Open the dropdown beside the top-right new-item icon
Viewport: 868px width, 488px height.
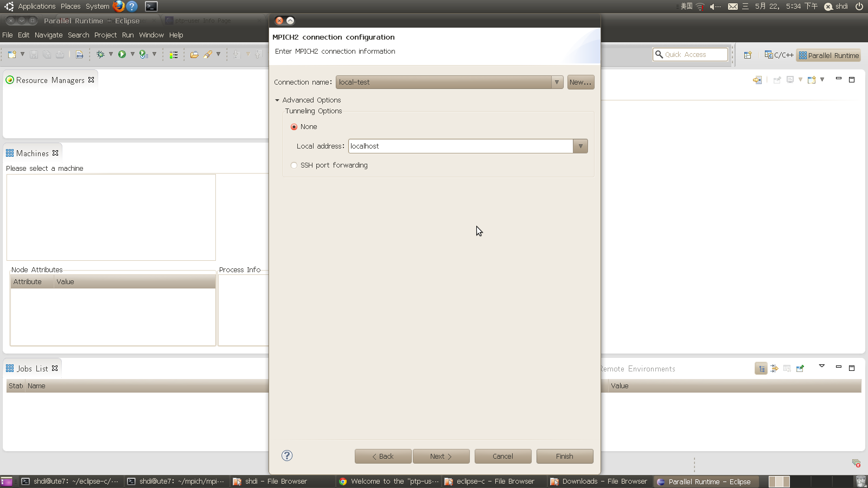click(x=822, y=80)
